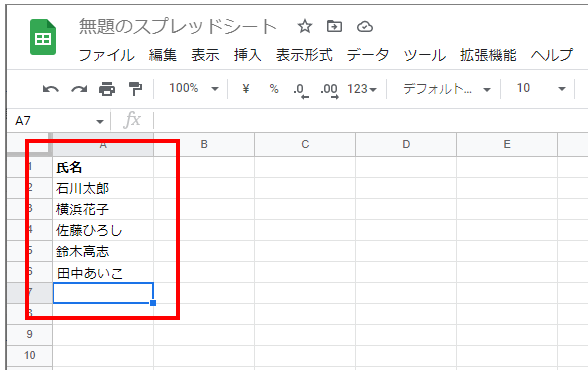Open the font size 10 dropdown
The image size is (588, 370).
[541, 88]
